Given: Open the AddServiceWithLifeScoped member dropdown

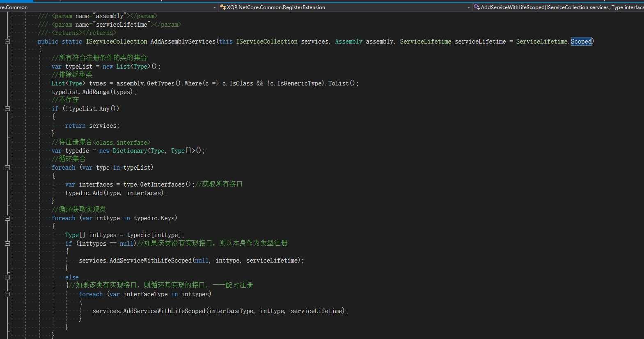Looking at the screenshot, I should click(558, 7).
